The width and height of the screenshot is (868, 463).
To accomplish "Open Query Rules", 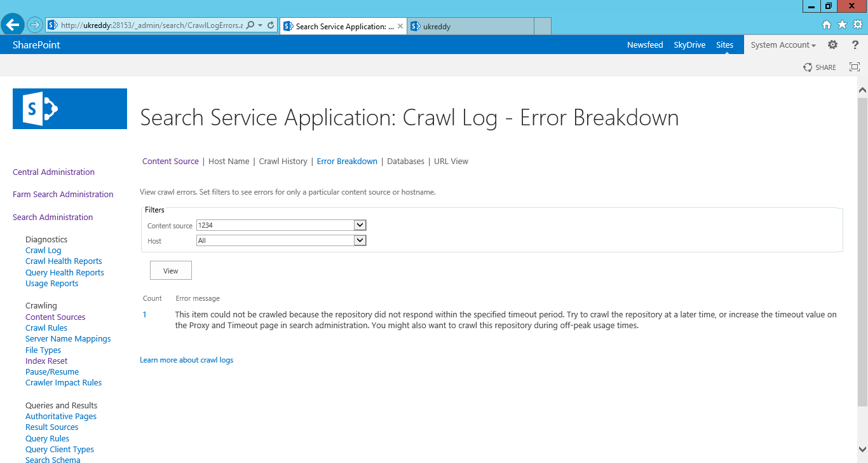I will (x=47, y=439).
